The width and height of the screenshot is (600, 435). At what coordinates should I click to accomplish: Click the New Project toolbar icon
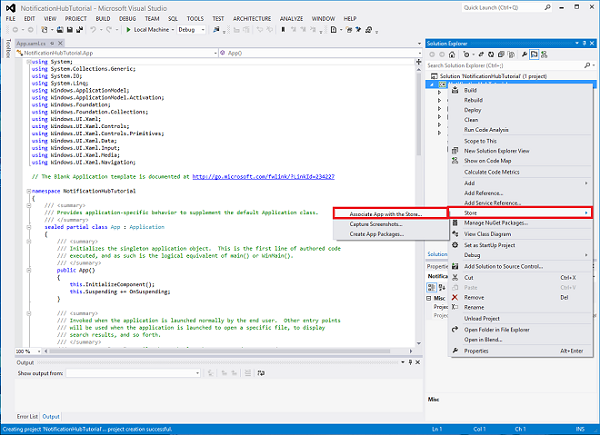pyautogui.click(x=44, y=29)
